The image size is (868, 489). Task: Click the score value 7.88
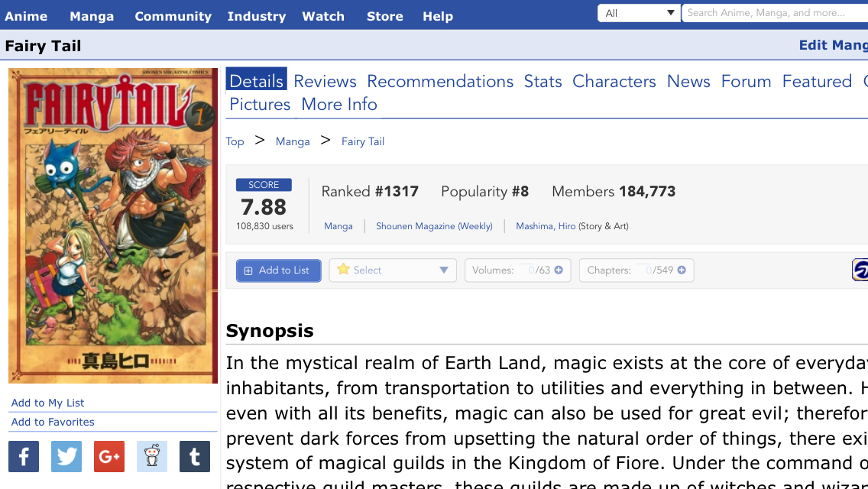point(264,207)
